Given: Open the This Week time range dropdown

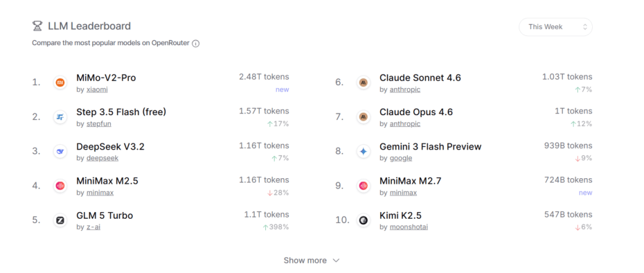Looking at the screenshot, I should coord(555,27).
